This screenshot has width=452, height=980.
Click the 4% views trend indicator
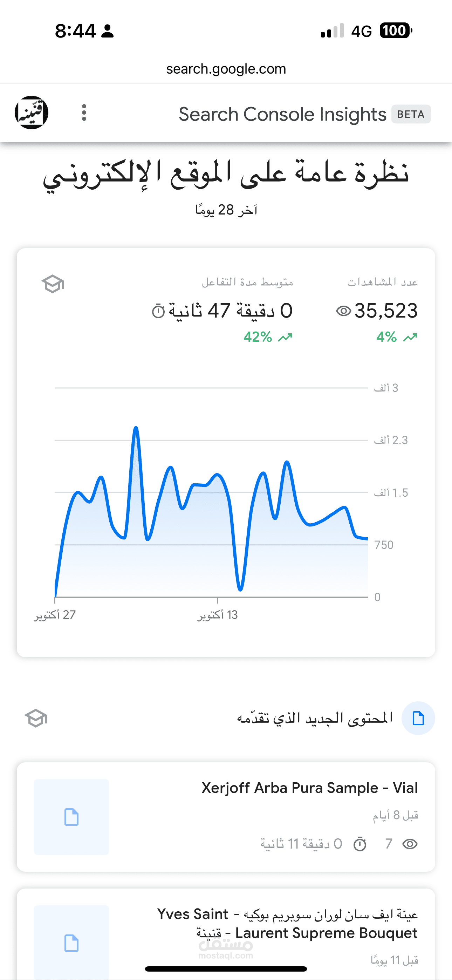396,337
